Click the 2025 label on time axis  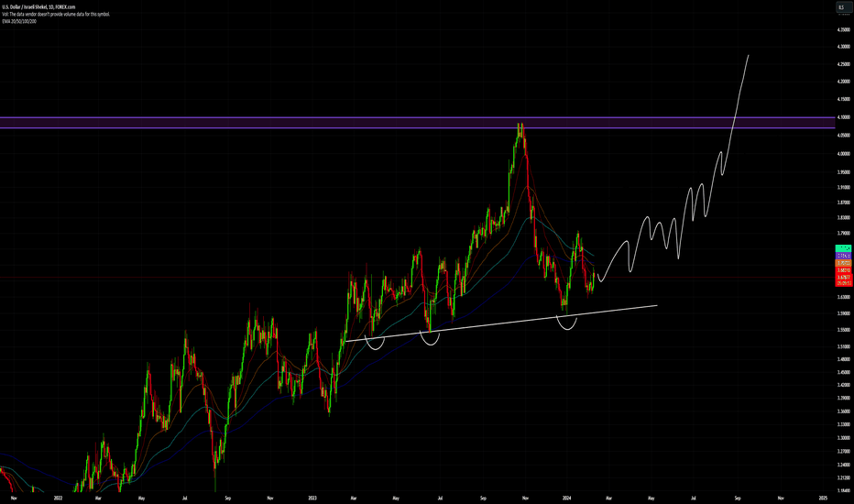coord(823,498)
